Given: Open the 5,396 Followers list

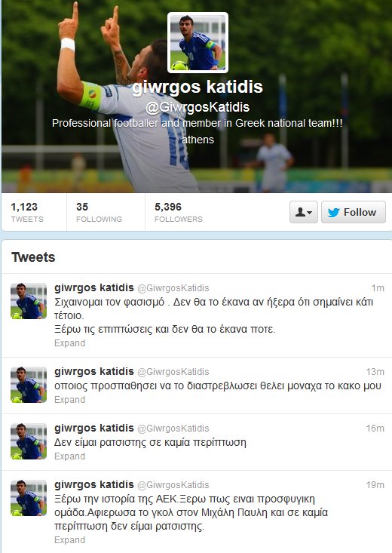Looking at the screenshot, I should [179, 212].
